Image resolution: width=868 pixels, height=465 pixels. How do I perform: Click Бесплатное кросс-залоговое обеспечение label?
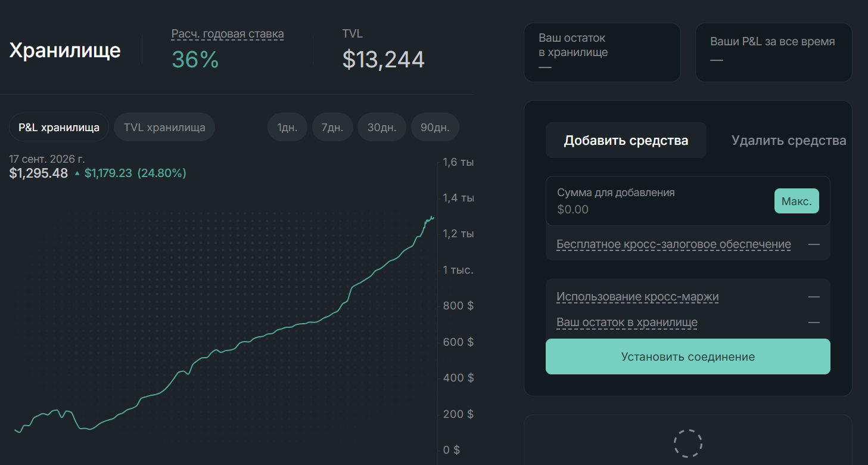674,244
